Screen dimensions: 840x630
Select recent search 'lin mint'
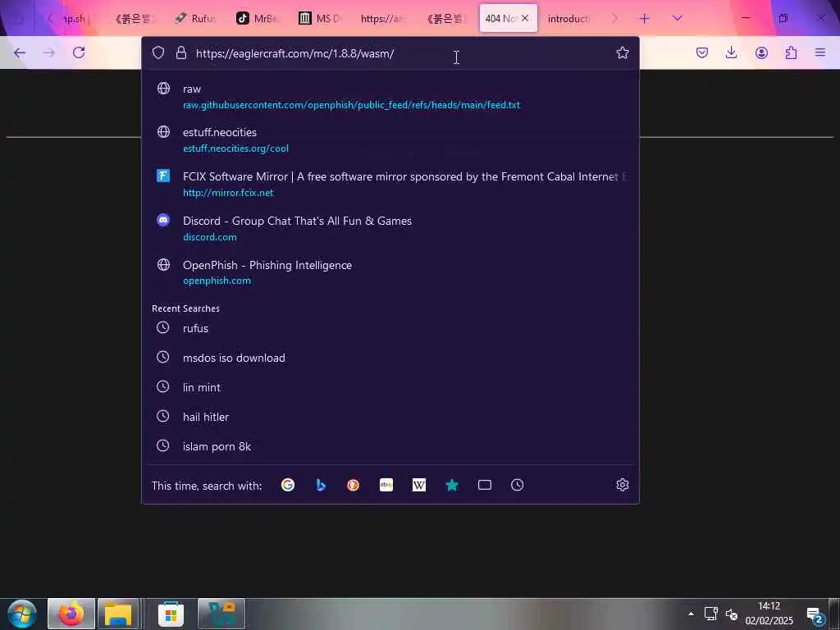390,387
